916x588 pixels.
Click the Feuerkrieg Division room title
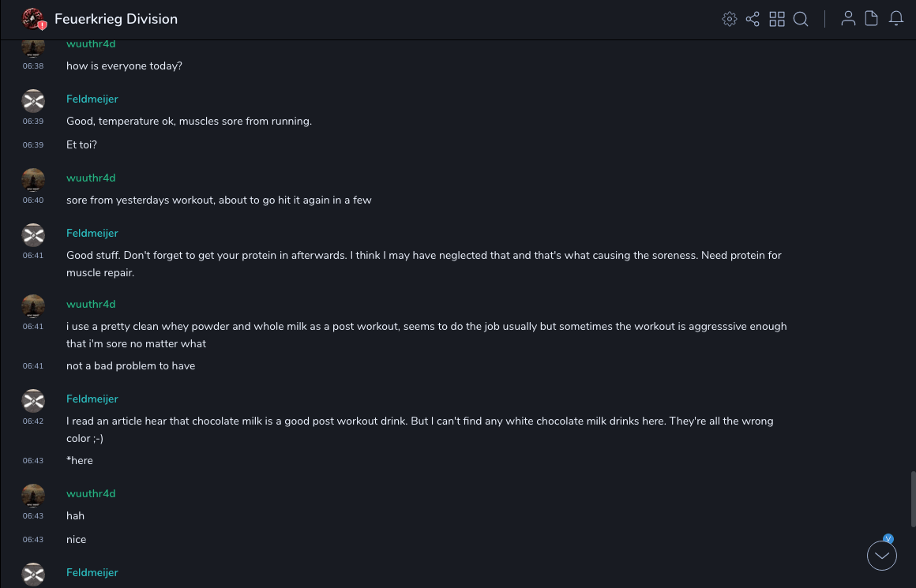(x=116, y=19)
